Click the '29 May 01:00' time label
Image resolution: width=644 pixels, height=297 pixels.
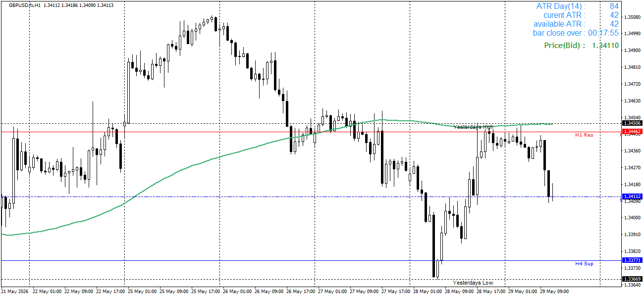coord(522,292)
